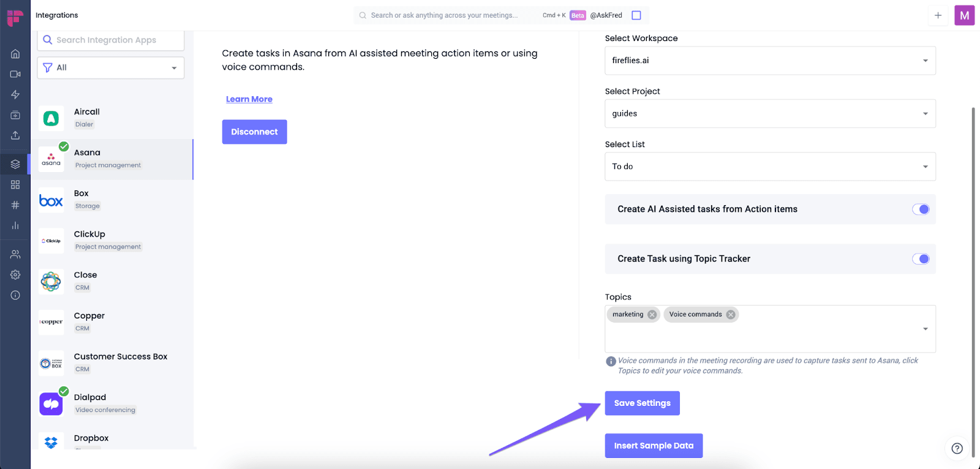Image resolution: width=980 pixels, height=469 pixels.
Task: Remove the marketing topic chip
Action: pos(652,315)
